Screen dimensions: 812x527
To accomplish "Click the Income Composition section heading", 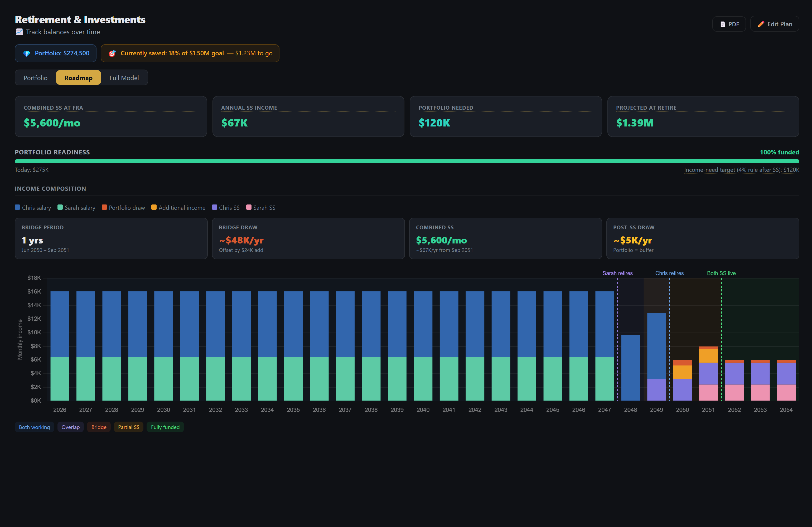I will tap(50, 189).
